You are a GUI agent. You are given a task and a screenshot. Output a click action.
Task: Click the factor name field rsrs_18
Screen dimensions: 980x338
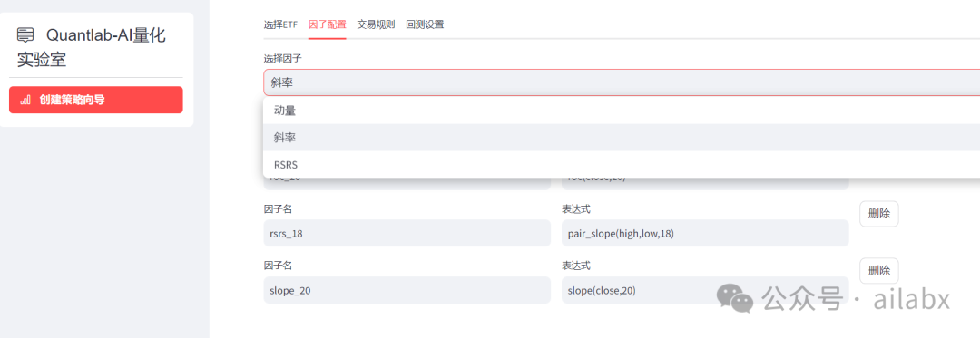click(407, 233)
